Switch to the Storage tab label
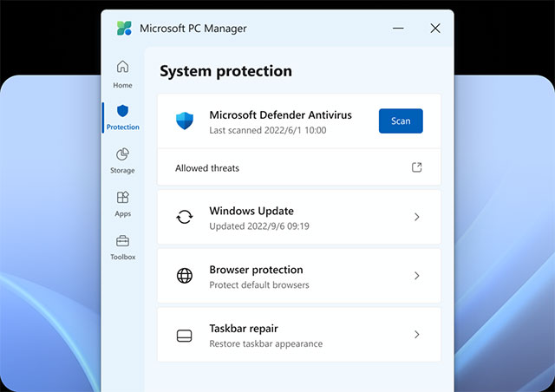The height and width of the screenshot is (392, 555). click(122, 170)
